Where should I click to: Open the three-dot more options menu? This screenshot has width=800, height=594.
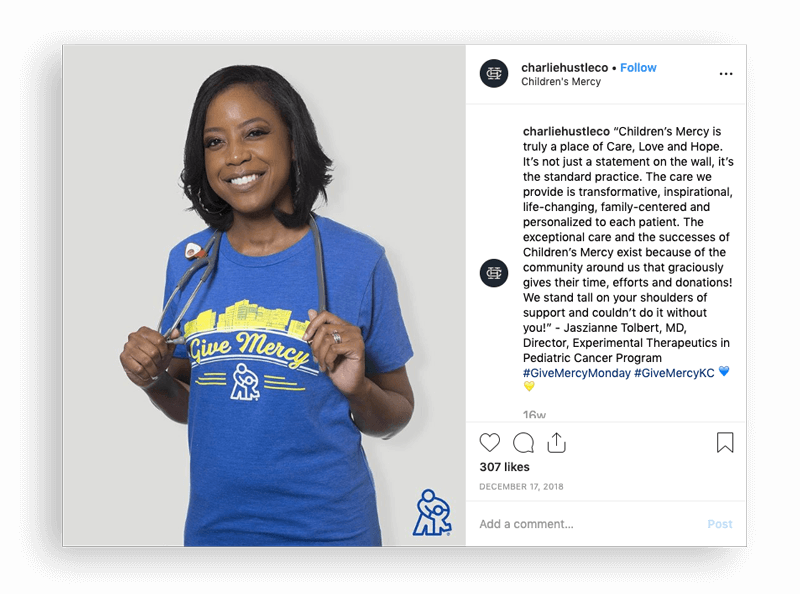[726, 74]
